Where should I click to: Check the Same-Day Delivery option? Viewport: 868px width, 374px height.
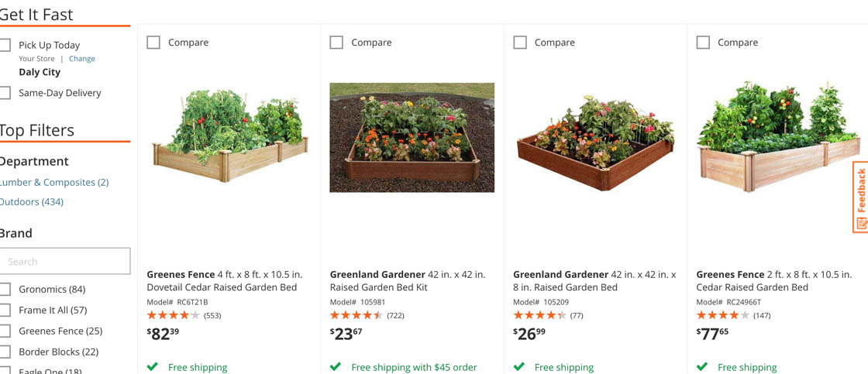pos(5,93)
